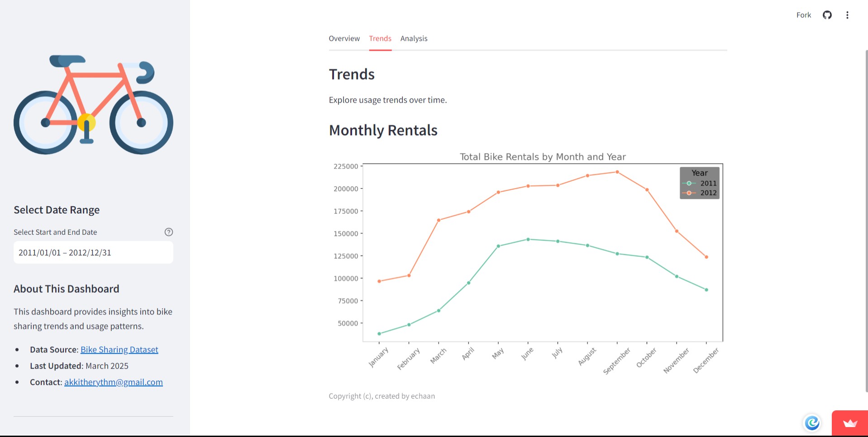Click the Streamlit crown badge at bottom right
Screen dimensions: 868x437
click(850, 424)
